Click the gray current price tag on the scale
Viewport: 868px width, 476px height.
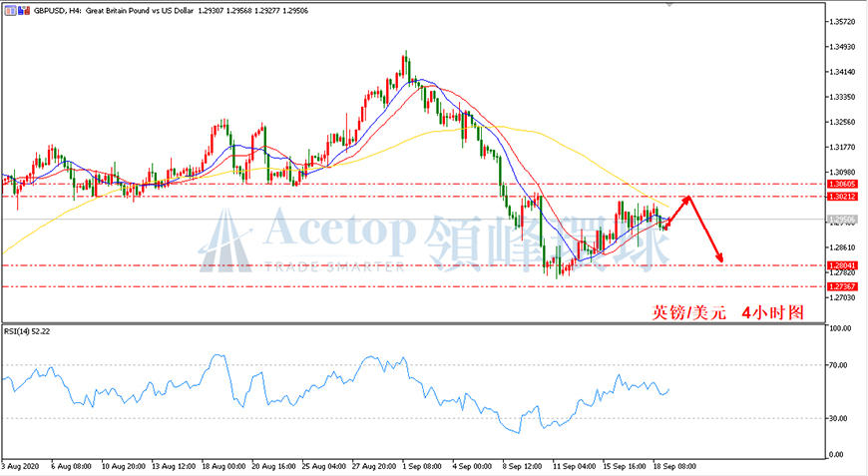(842, 220)
